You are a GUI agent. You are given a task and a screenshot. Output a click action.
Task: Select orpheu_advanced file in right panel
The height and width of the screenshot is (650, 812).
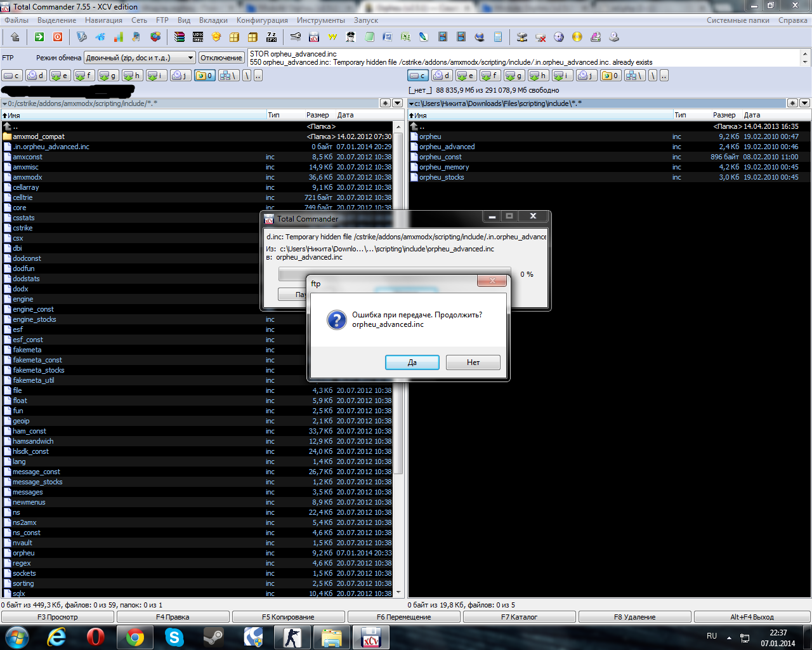pos(609,147)
